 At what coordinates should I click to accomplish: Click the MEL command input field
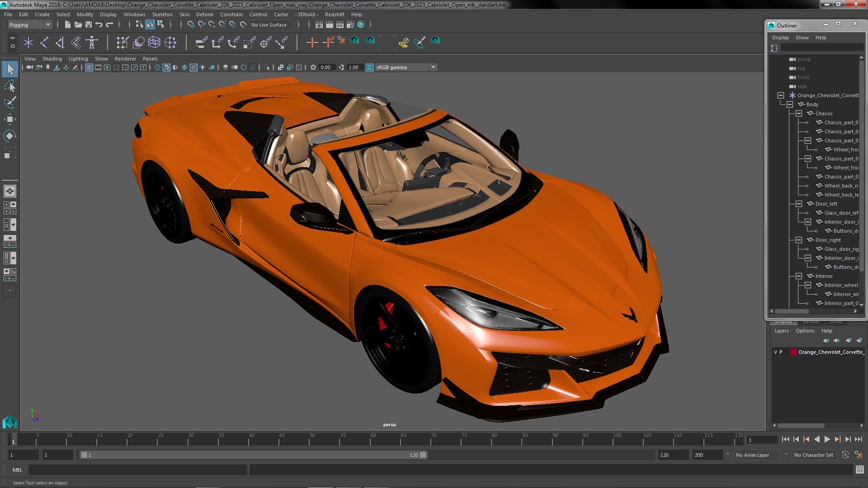pyautogui.click(x=137, y=470)
